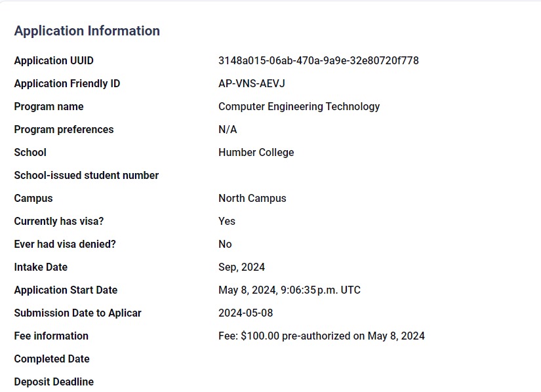Screen dimensions: 541x392
Task: Click the Deposit Deadline label
Action: 54,382
